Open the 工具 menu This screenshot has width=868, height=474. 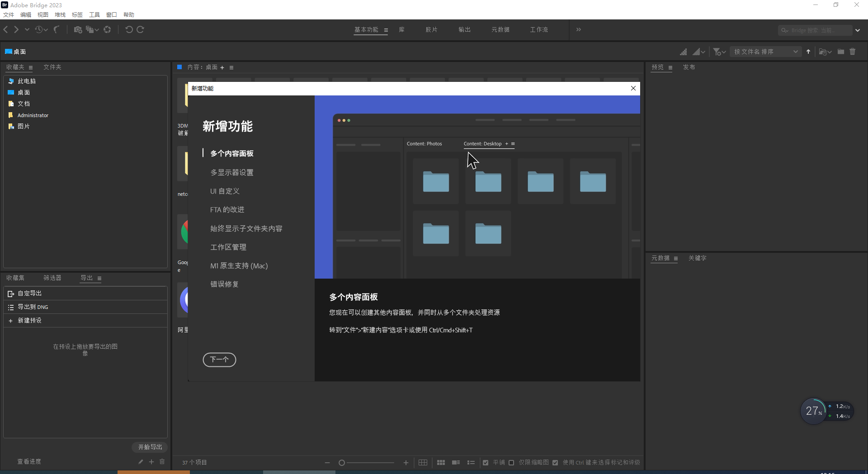click(94, 14)
